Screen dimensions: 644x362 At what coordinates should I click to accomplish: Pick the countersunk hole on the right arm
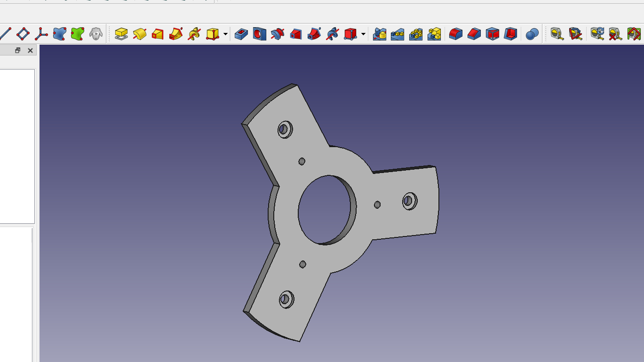(409, 201)
